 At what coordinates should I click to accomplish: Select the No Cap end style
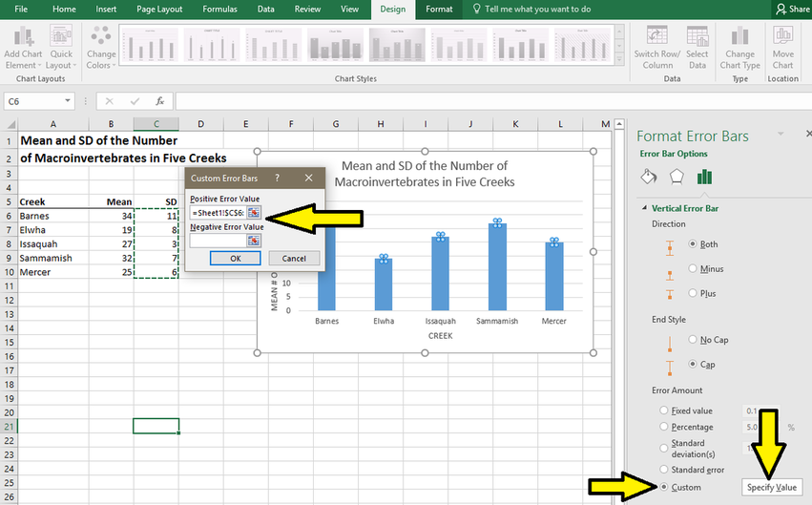(693, 340)
